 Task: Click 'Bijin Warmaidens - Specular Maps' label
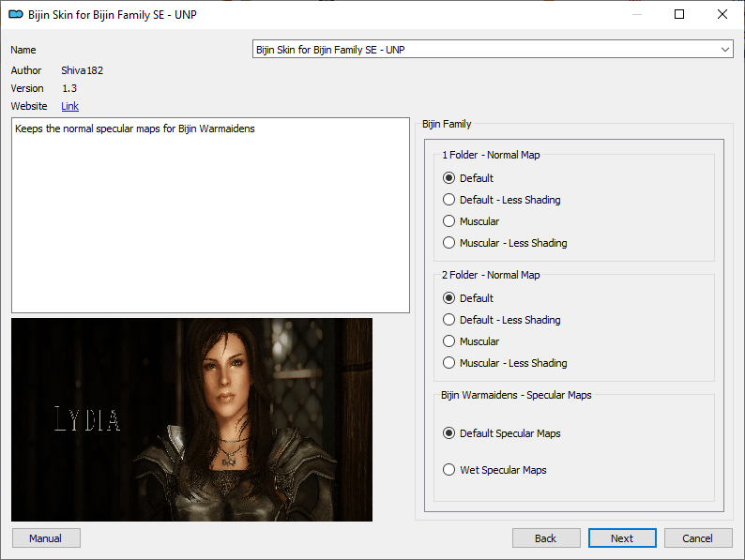click(516, 395)
